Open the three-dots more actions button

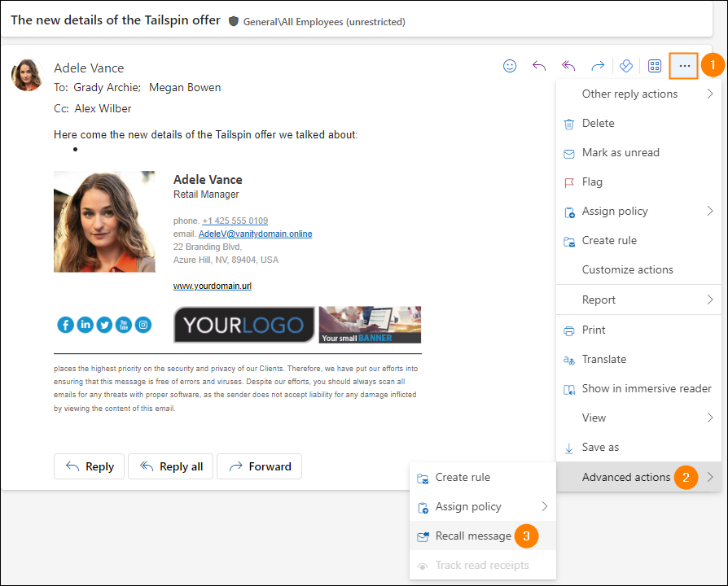[x=684, y=66]
